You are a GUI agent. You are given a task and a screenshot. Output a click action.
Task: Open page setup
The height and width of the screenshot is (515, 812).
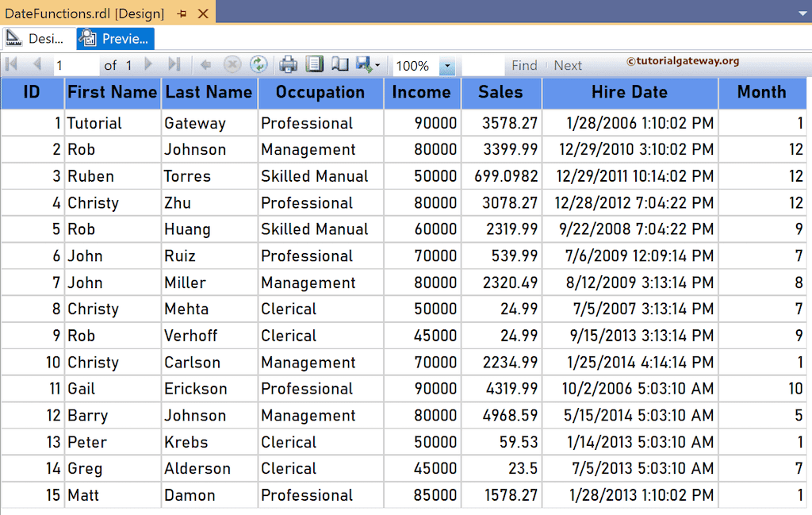point(340,66)
